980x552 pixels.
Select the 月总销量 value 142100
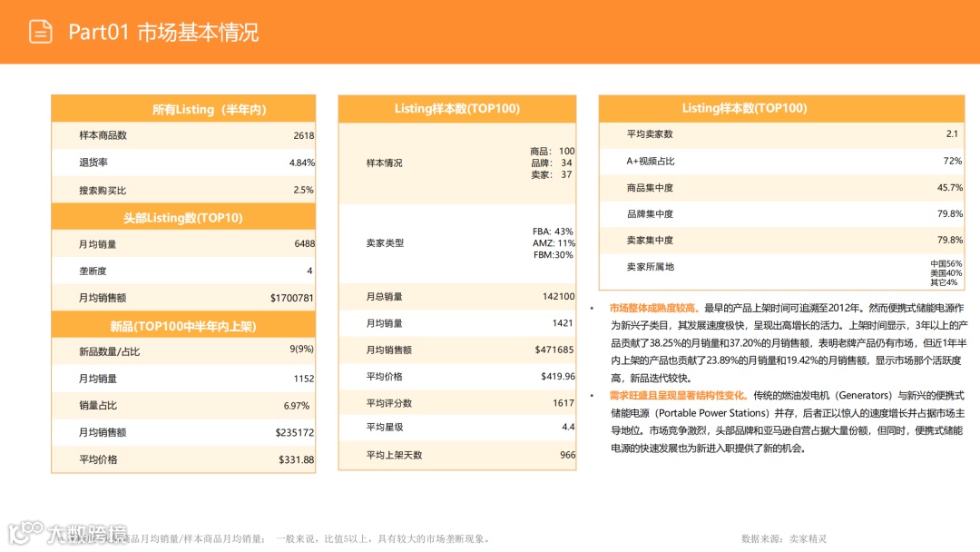[558, 296]
